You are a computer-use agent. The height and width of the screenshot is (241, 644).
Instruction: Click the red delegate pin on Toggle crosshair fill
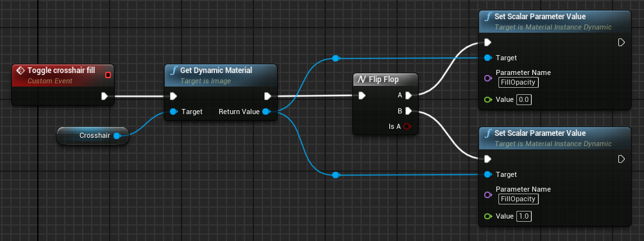point(108,75)
